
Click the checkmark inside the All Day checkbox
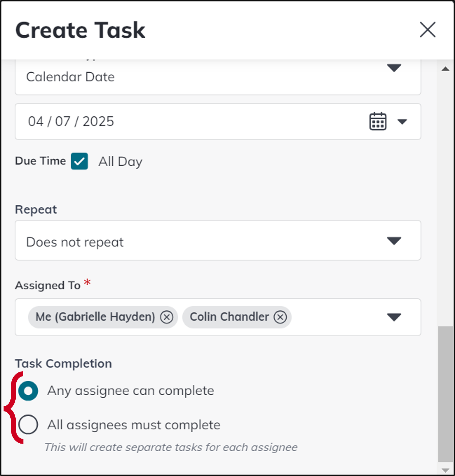pyautogui.click(x=79, y=161)
